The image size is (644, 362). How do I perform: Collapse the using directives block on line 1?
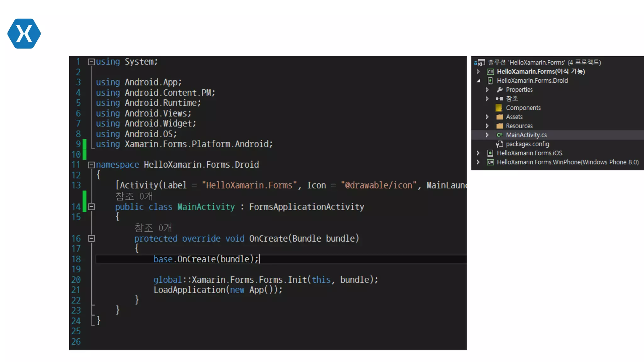(91, 62)
